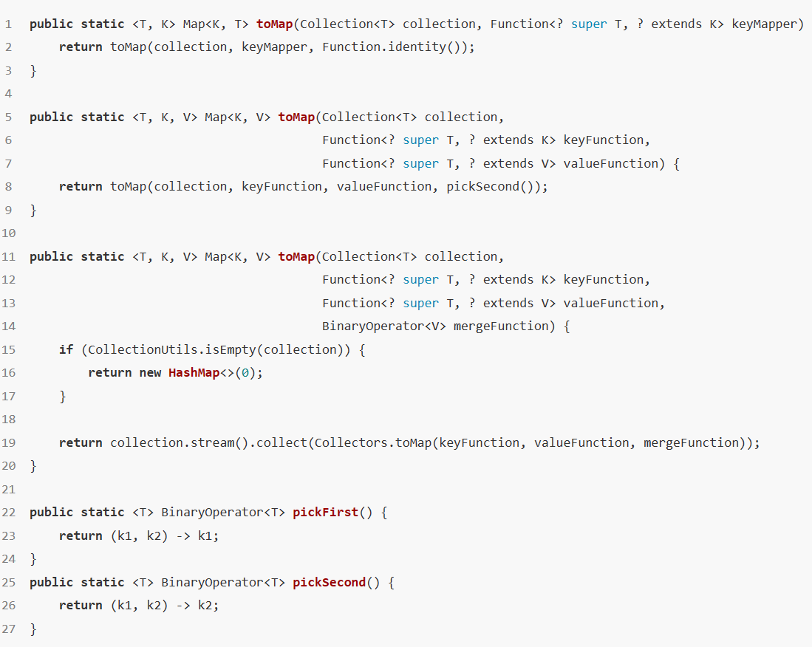
Task: Click line number 19 in gutter
Action: pyautogui.click(x=8, y=443)
